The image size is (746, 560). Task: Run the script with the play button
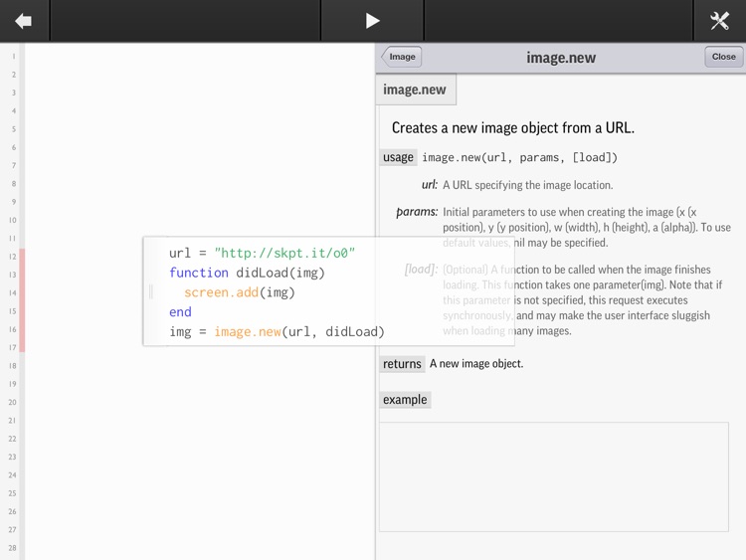[372, 21]
